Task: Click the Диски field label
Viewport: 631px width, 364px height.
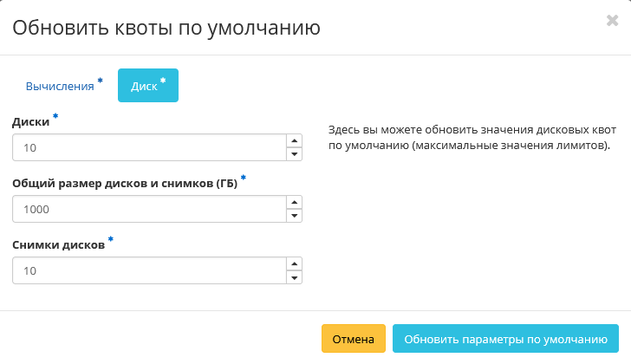Action: tap(31, 122)
